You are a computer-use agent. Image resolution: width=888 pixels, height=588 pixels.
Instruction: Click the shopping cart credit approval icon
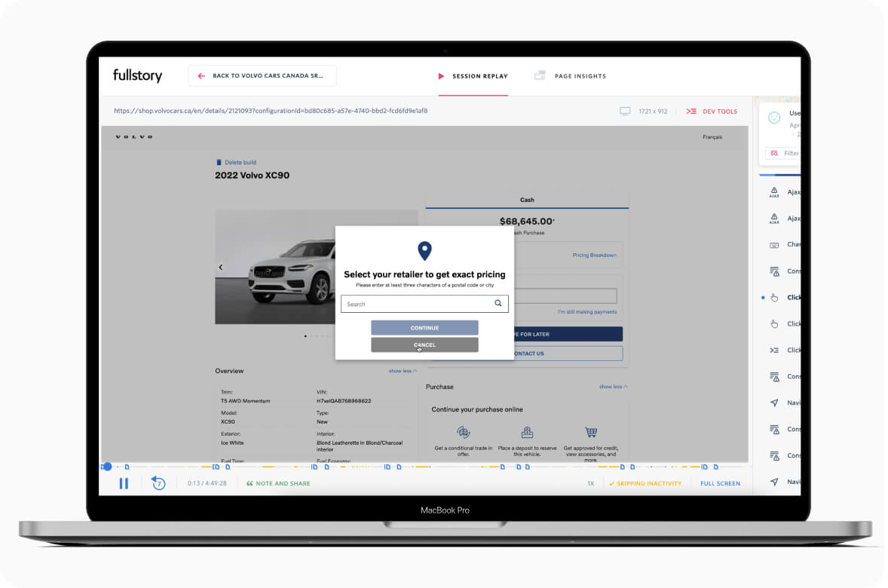pyautogui.click(x=591, y=432)
